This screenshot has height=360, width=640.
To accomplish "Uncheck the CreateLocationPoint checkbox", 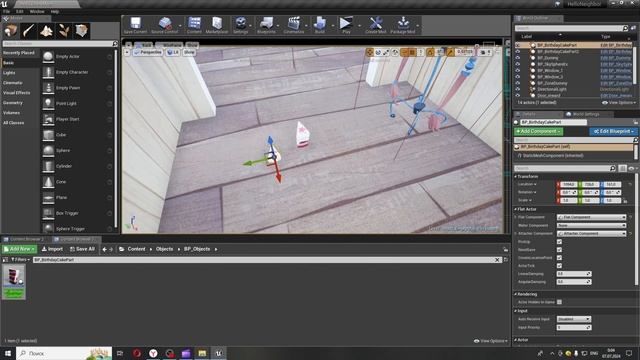I will [x=559, y=258].
